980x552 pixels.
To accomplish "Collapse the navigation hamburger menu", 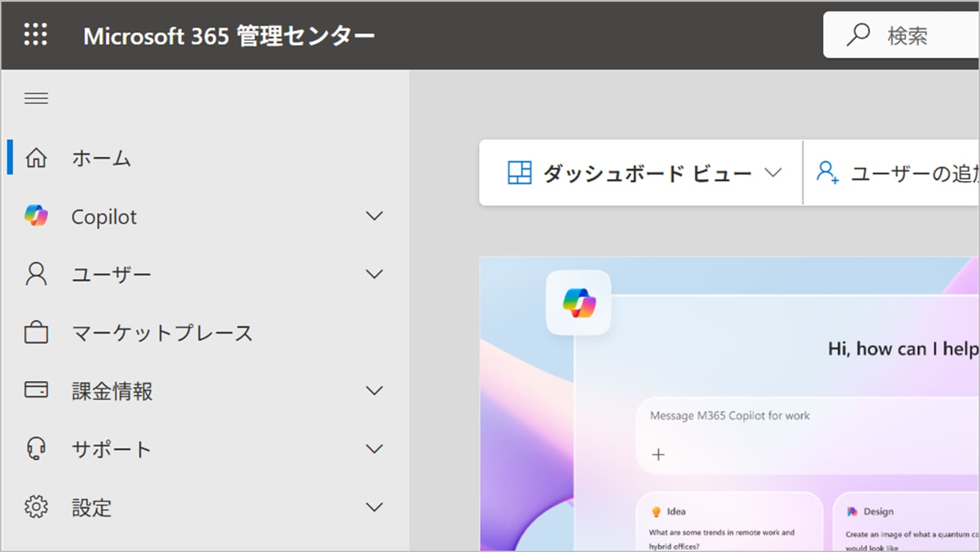I will pyautogui.click(x=36, y=98).
